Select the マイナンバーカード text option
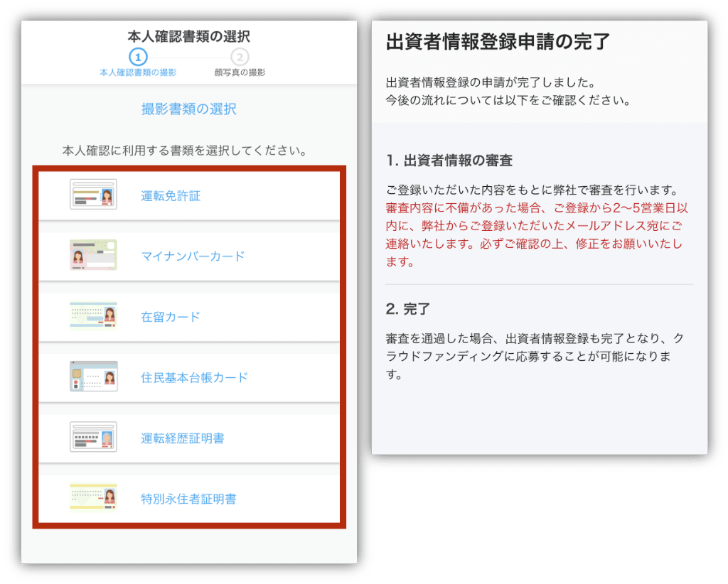 coord(193,256)
